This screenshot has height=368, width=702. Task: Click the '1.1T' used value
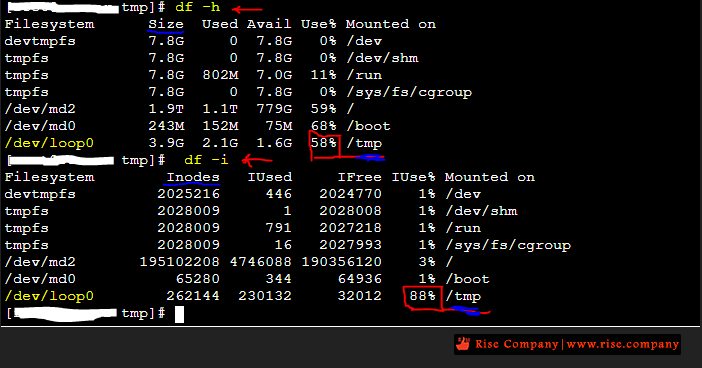tap(220, 109)
